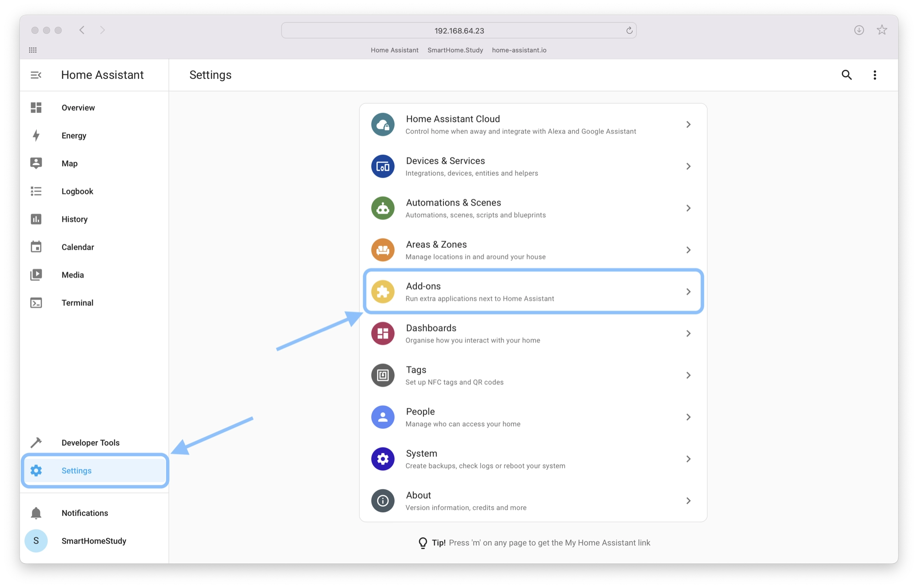Click the Media play icon
Viewport: 918px width, 588px height.
pyautogui.click(x=36, y=275)
